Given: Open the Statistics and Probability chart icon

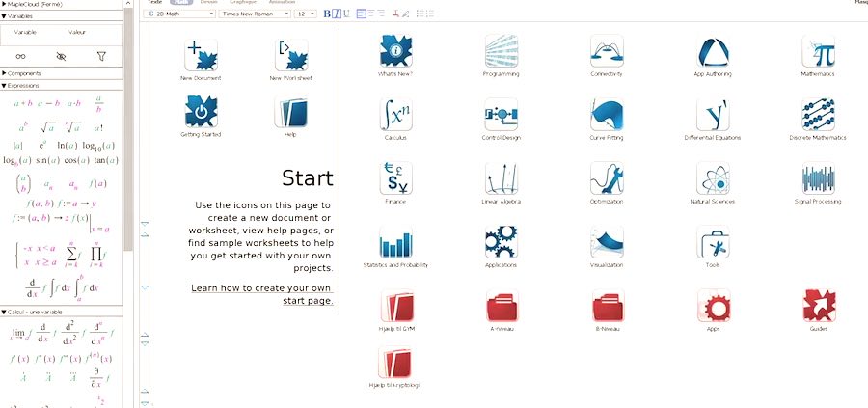Looking at the screenshot, I should (395, 242).
